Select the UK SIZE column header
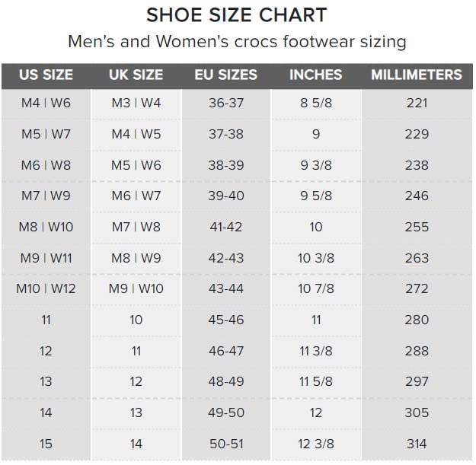Image resolution: width=476 pixels, height=465 pixels. coord(136,75)
